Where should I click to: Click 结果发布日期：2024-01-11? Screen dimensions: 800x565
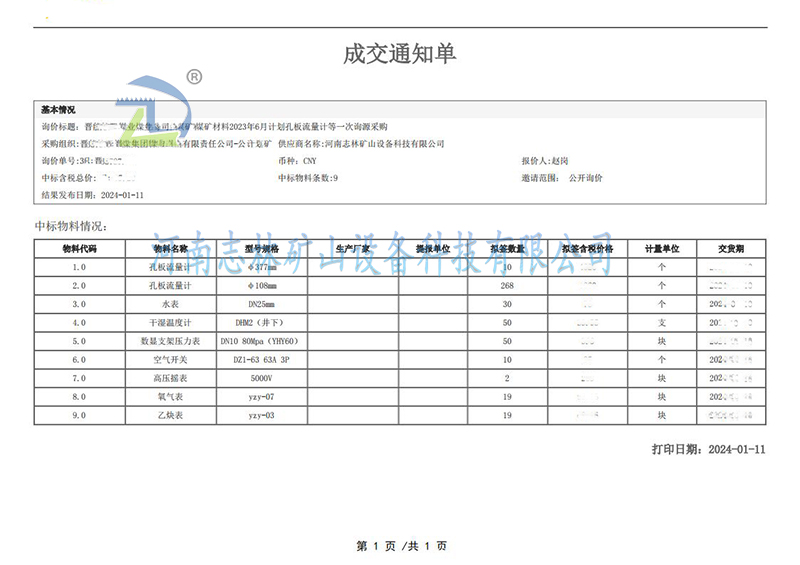tap(92, 195)
